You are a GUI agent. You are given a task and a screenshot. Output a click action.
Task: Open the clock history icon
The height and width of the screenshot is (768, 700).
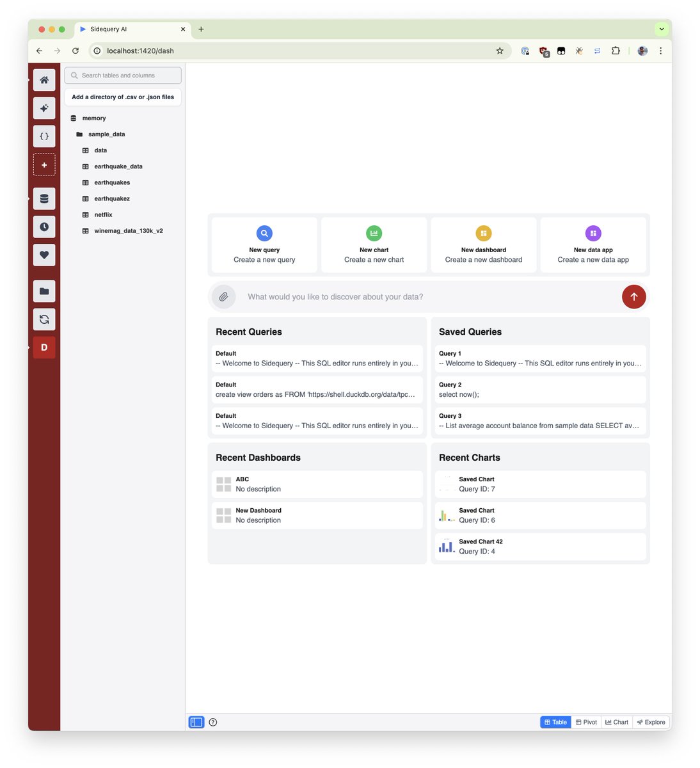pos(44,227)
